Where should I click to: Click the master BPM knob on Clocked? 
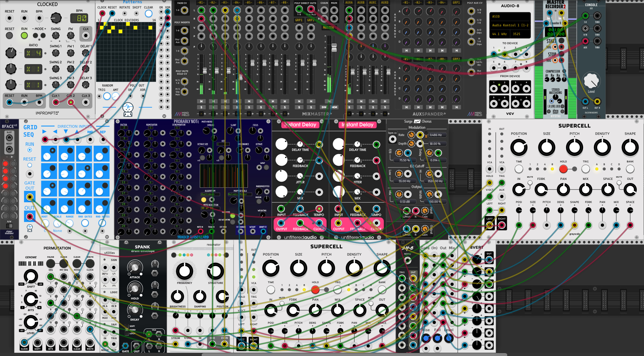coord(56,17)
